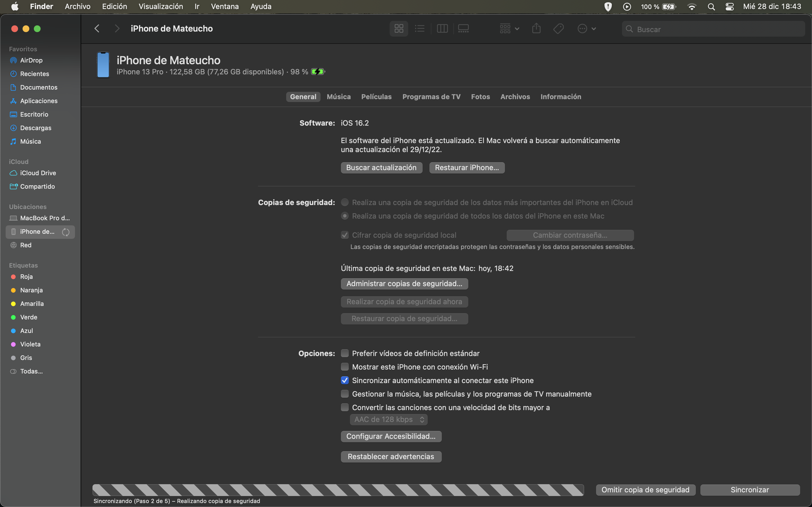
Task: Open Control Center in menu bar
Action: (729, 7)
